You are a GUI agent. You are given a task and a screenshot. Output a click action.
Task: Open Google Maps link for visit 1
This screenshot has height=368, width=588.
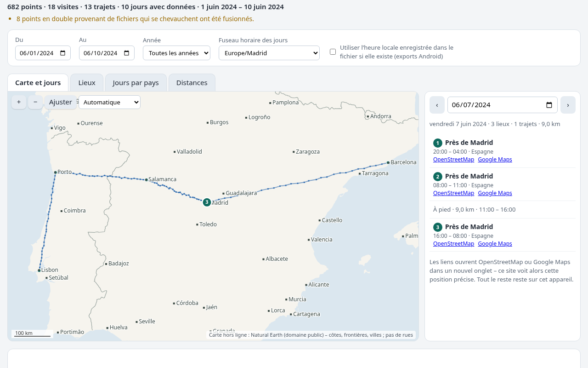[495, 160]
